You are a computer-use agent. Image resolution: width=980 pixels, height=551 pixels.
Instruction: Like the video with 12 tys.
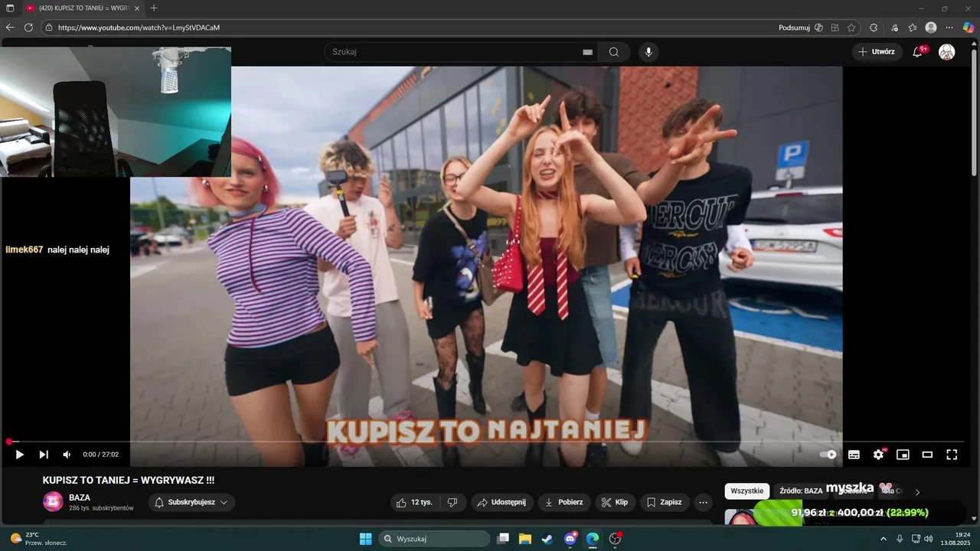414,503
